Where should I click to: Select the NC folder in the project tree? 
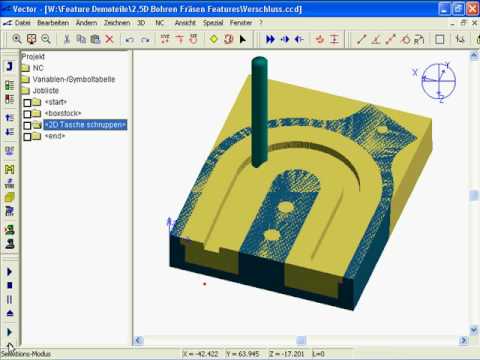pyautogui.click(x=38, y=68)
